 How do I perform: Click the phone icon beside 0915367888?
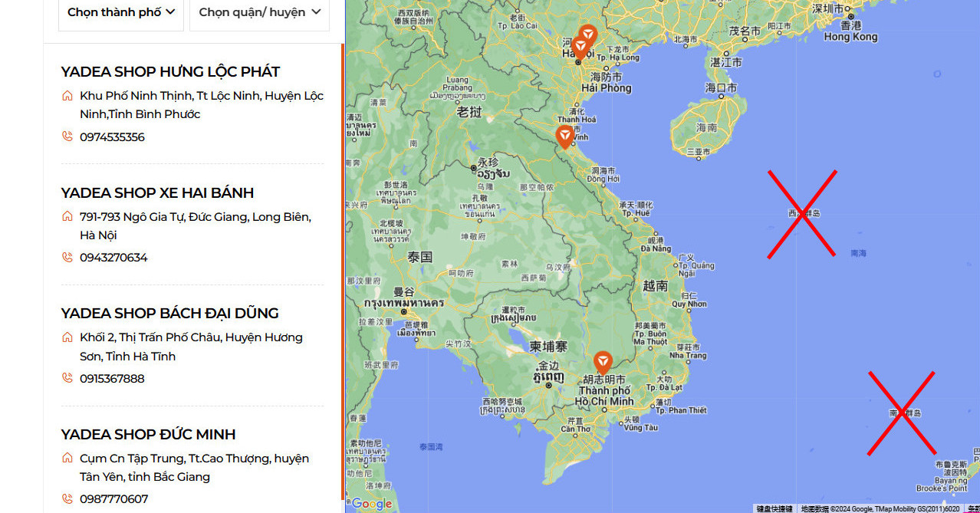pos(67,378)
